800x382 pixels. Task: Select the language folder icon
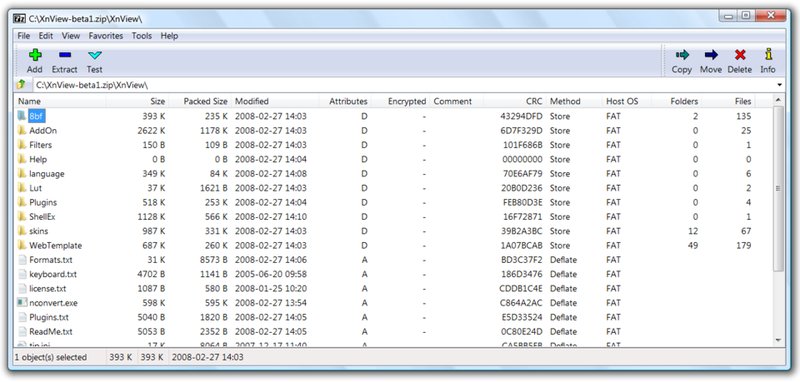click(x=21, y=173)
